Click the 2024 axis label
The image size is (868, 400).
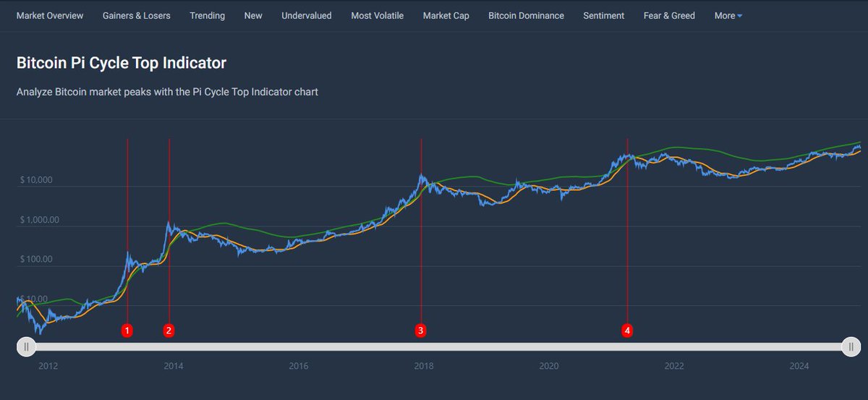(x=799, y=366)
